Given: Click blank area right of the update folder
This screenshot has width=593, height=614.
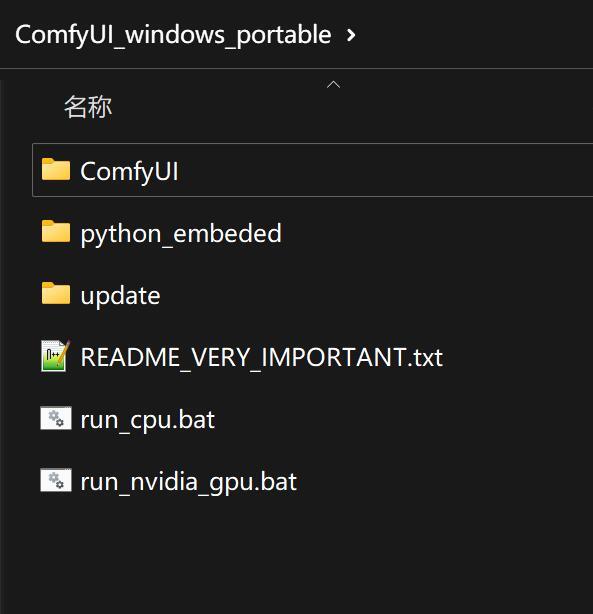Looking at the screenshot, I should click(376, 294).
